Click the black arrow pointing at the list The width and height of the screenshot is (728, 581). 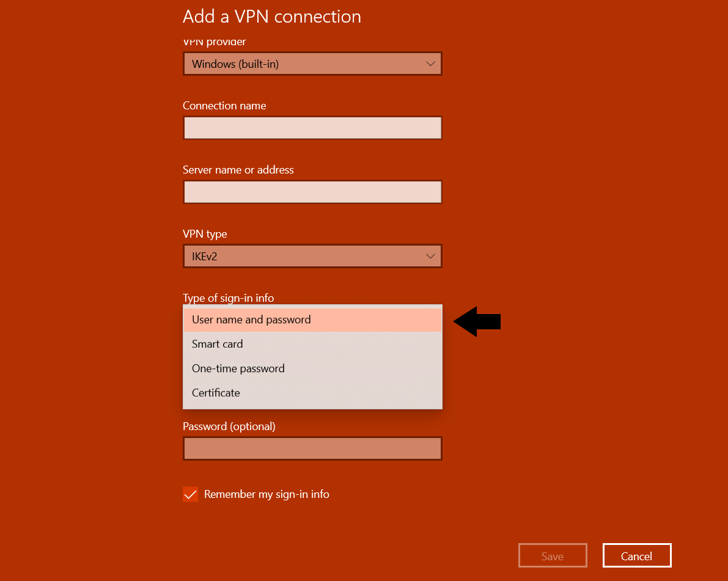(x=477, y=321)
